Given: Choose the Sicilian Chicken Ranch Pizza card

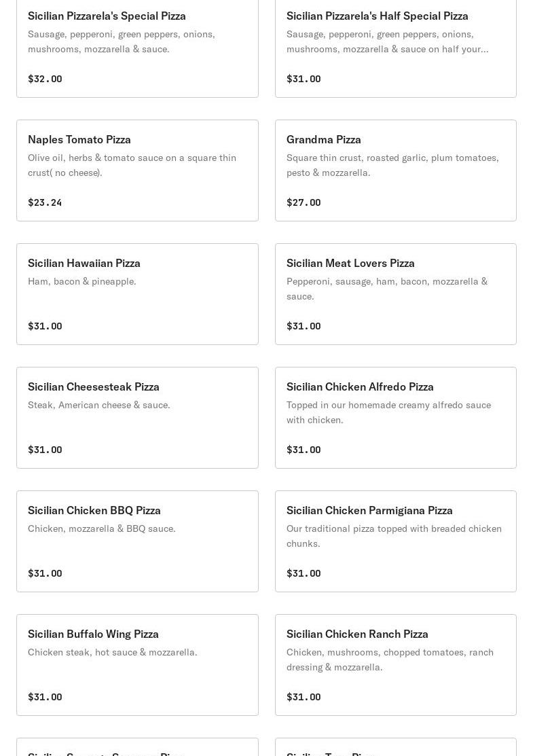Looking at the screenshot, I should 395,665.
